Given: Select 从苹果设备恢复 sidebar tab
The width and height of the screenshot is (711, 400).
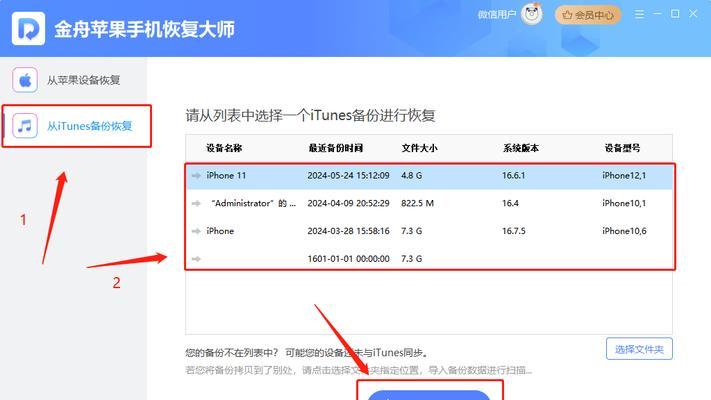Looking at the screenshot, I should click(x=73, y=80).
